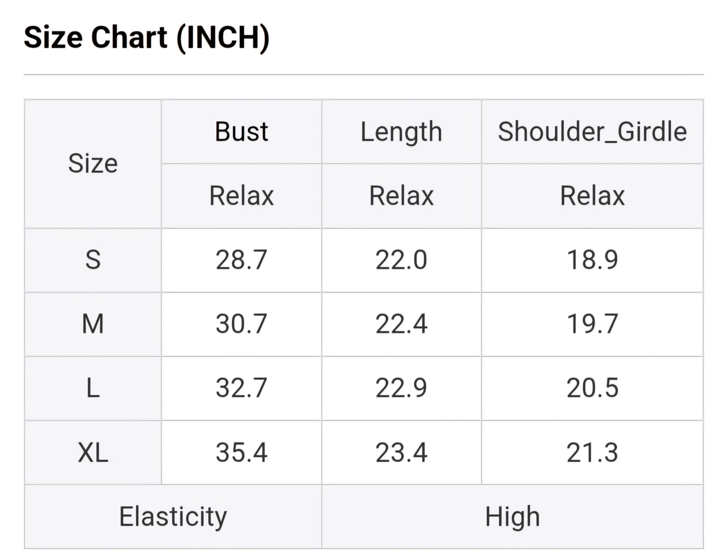Click the Size Chart (INCH) heading
The height and width of the screenshot is (560, 728).
[147, 38]
